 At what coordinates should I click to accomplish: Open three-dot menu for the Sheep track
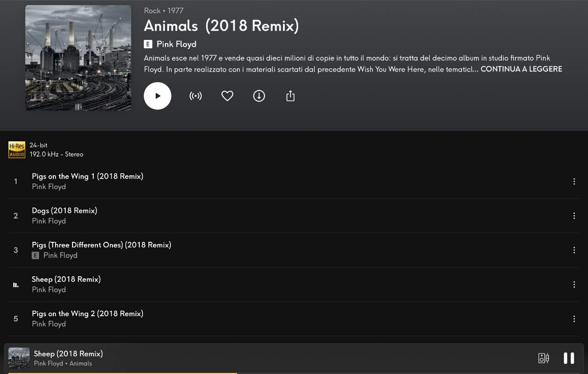pos(574,285)
